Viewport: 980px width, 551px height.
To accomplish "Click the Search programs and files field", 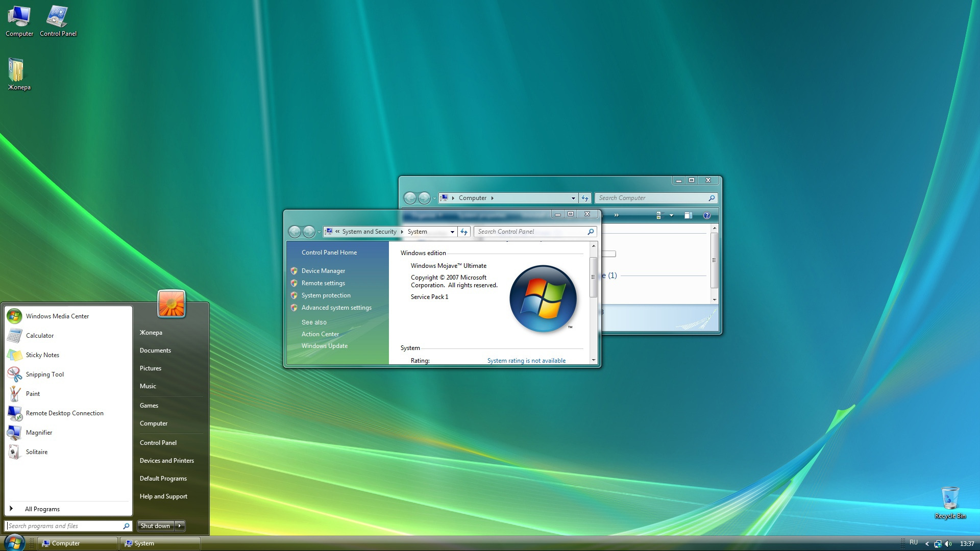I will pyautogui.click(x=64, y=526).
